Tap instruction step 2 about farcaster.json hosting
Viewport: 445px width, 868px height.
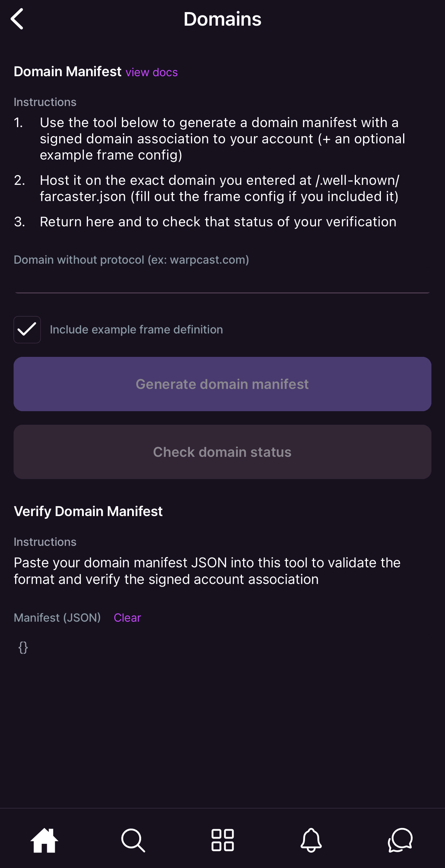[x=219, y=188]
